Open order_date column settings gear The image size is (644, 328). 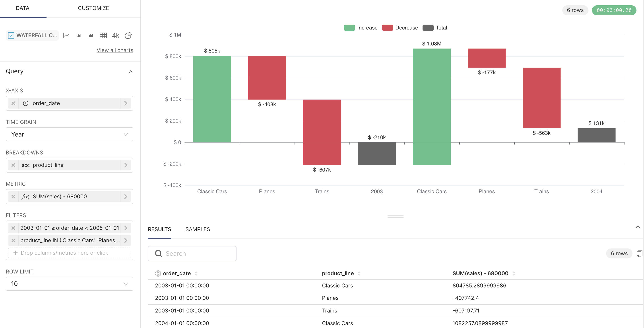[x=158, y=273]
